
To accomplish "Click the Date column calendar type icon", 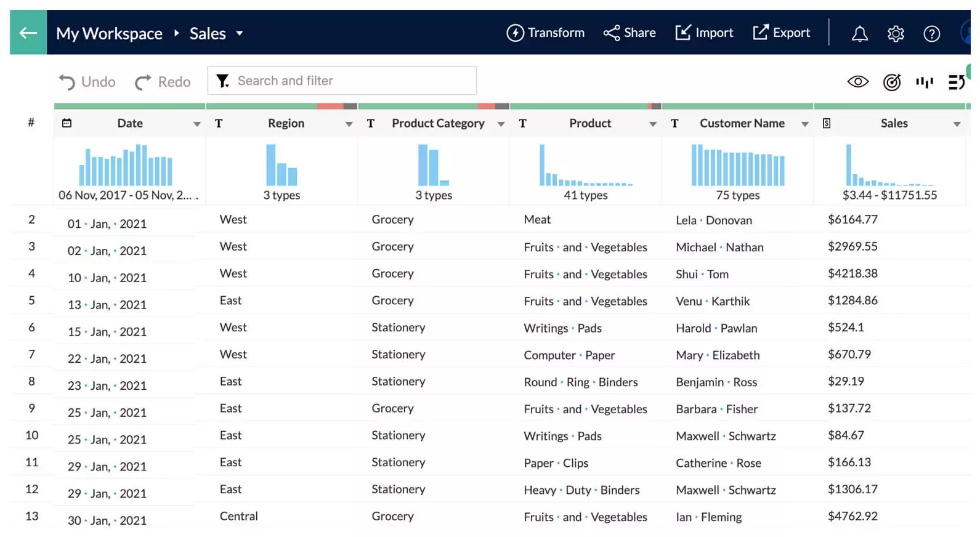I will point(67,123).
